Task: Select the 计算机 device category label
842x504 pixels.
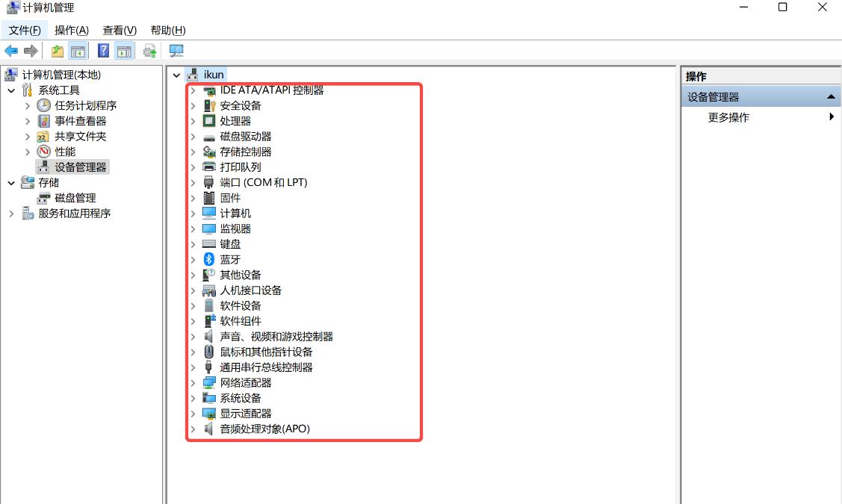Action: 235,213
